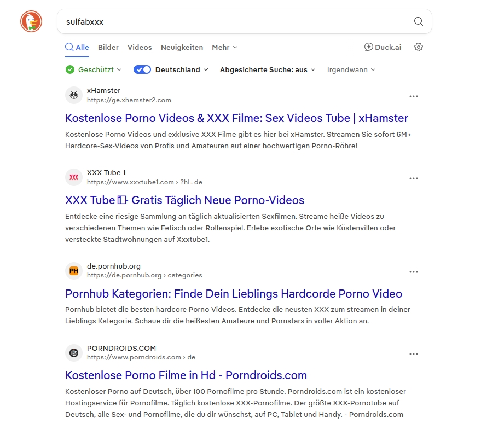504x435 pixels.
Task: Open the settings gear icon
Action: (418, 47)
